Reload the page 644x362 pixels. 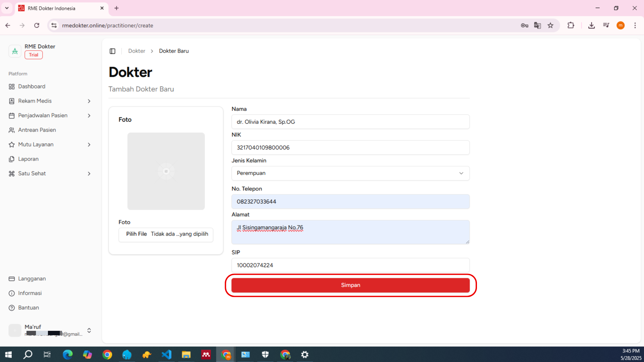[x=37, y=25]
